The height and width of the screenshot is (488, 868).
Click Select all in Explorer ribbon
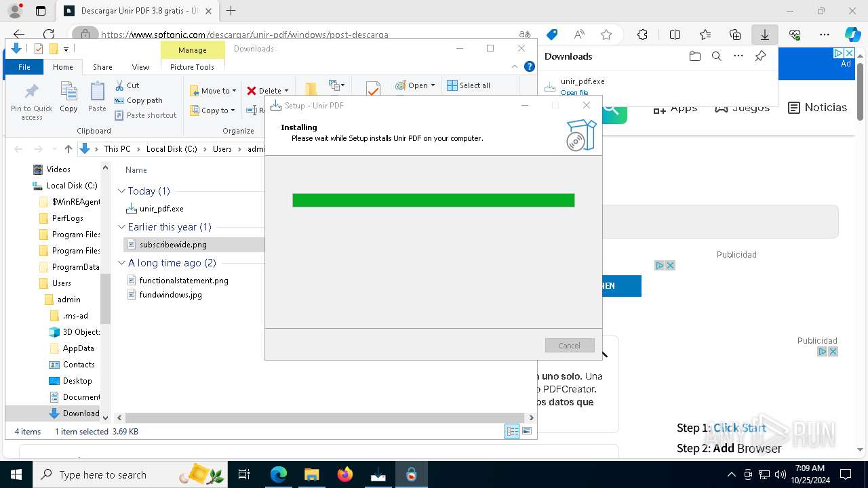[x=468, y=85]
